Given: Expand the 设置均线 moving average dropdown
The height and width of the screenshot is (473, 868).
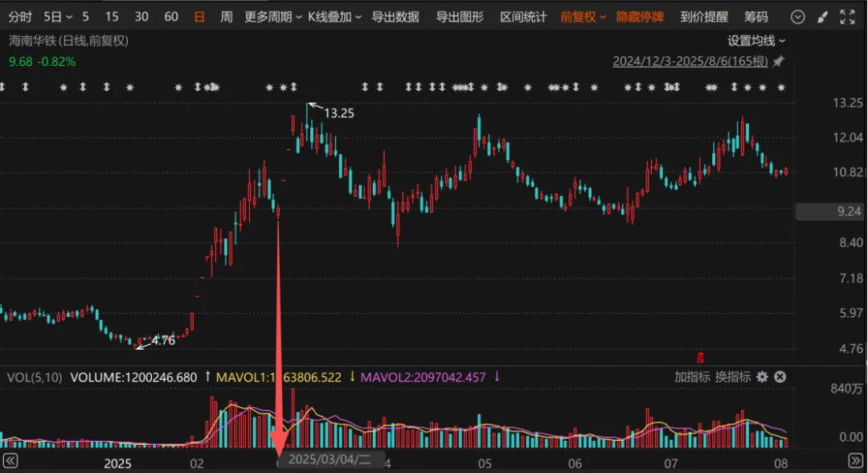Looking at the screenshot, I should [x=756, y=41].
